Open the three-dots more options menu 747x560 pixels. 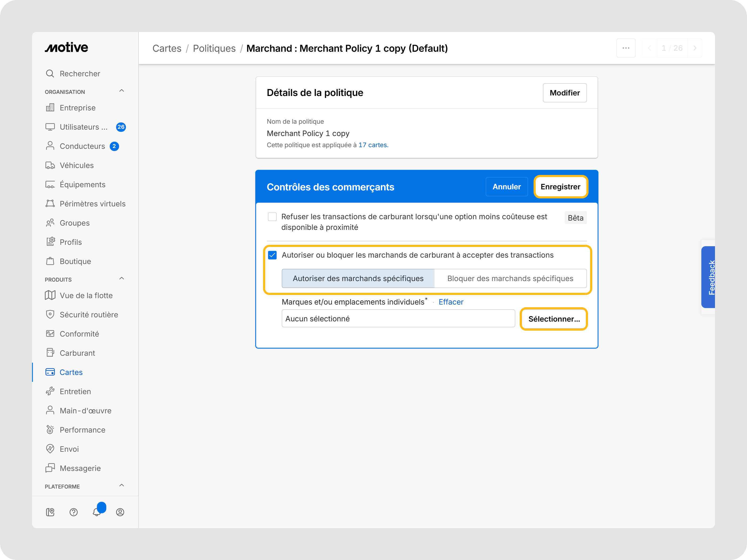(x=626, y=48)
